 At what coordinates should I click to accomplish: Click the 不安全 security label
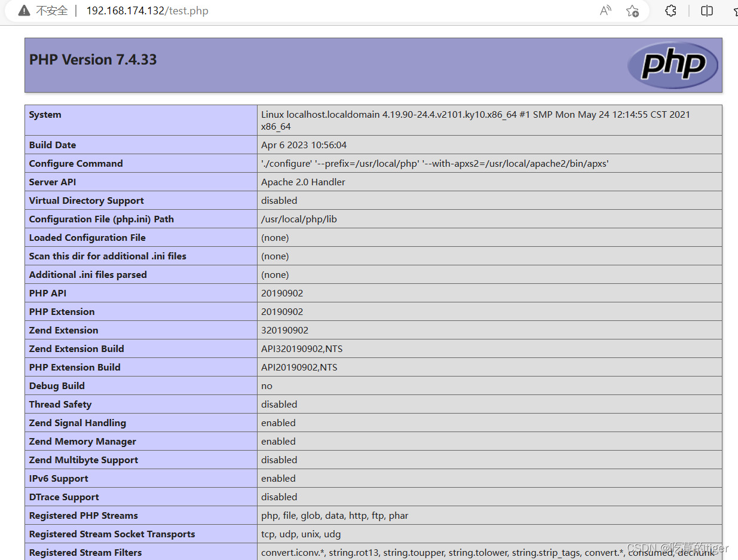pyautogui.click(x=52, y=11)
